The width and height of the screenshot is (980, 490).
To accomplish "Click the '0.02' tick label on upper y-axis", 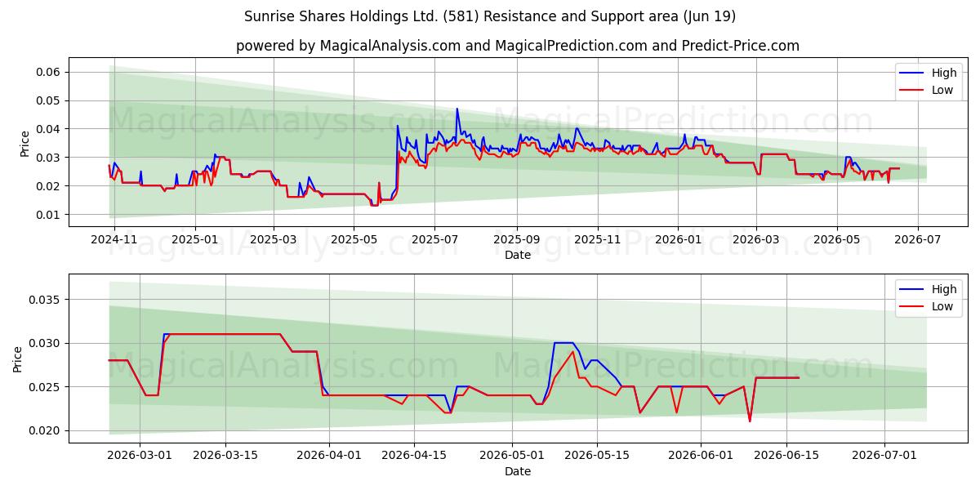I will (x=50, y=186).
